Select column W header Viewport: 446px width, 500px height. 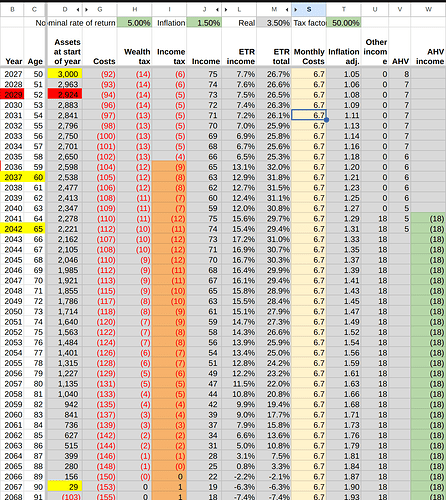(x=428, y=10)
